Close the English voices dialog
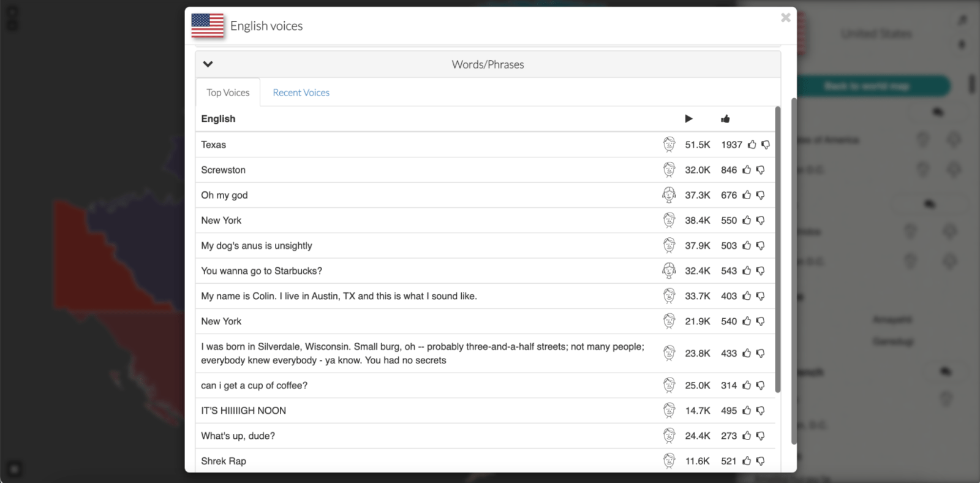 coord(785,18)
